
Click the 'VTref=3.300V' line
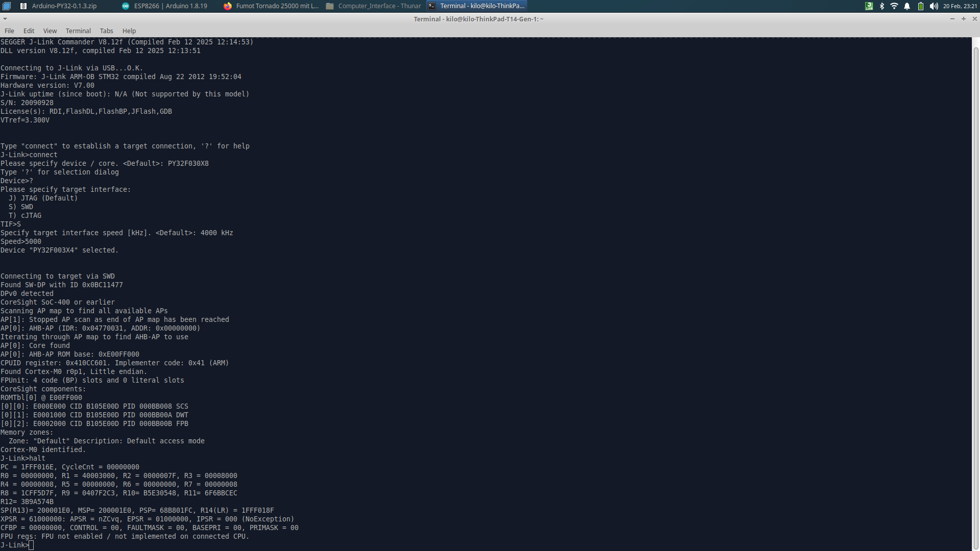tap(25, 120)
